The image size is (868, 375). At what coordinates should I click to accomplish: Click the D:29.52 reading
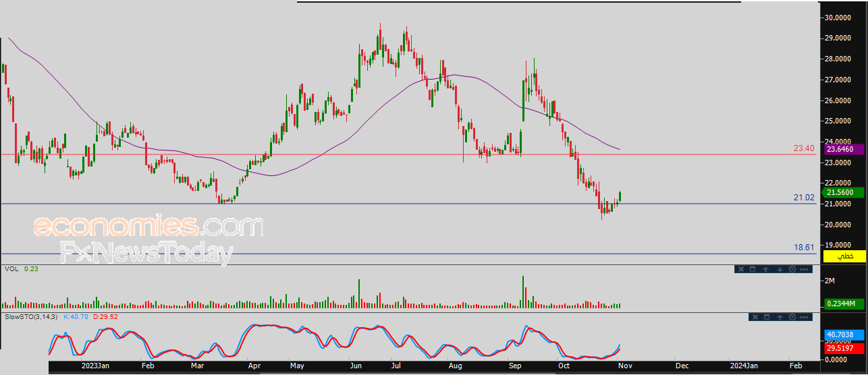click(105, 316)
